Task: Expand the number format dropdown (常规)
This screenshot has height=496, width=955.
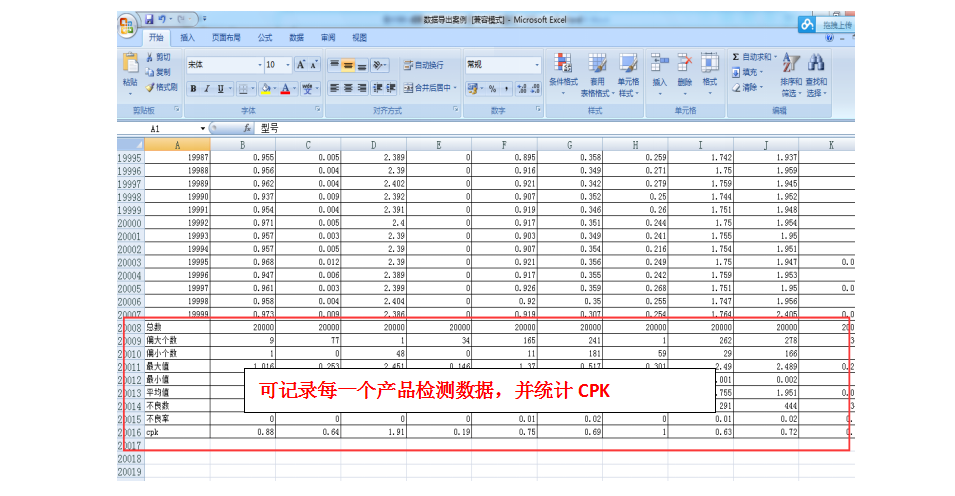Action: click(x=537, y=64)
